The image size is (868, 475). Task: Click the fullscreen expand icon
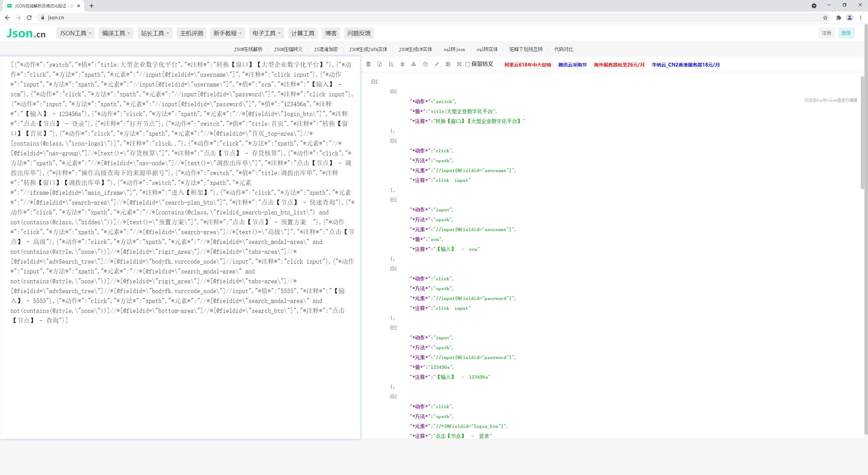pyautogui.click(x=459, y=64)
